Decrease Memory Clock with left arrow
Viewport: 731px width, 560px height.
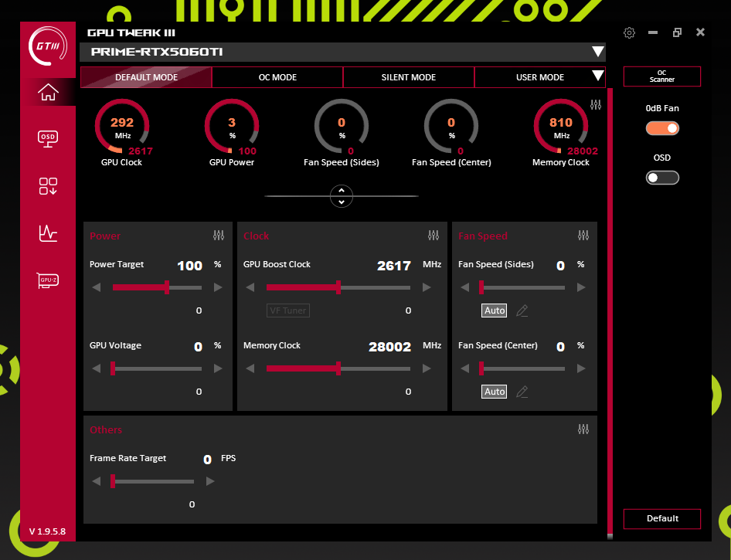tap(250, 368)
